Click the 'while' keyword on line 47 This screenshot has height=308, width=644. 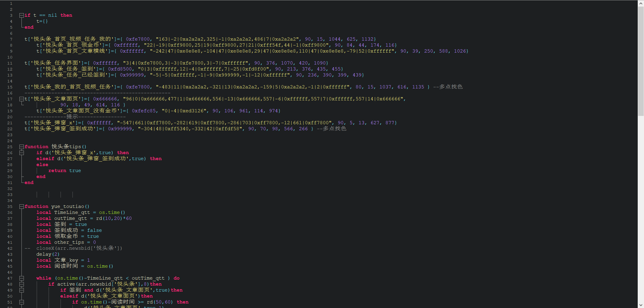(x=44, y=278)
